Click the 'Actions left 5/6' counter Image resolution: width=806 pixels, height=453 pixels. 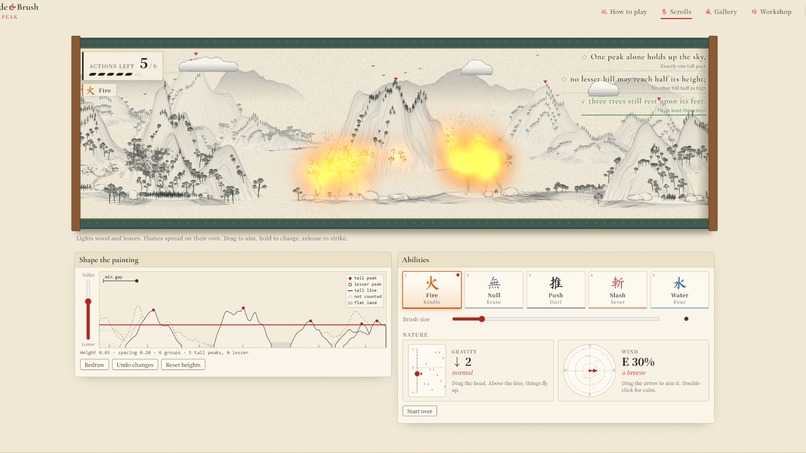[x=123, y=65]
